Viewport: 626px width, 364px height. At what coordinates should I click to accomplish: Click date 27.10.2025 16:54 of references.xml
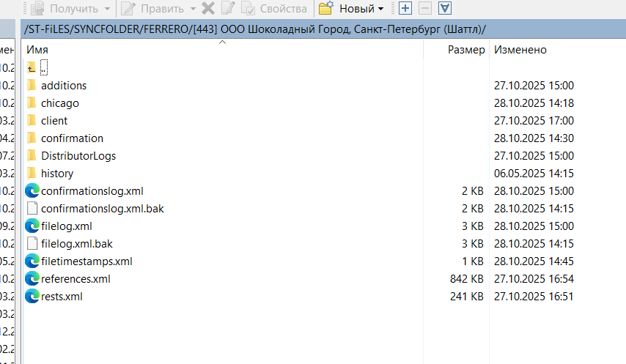tap(534, 279)
